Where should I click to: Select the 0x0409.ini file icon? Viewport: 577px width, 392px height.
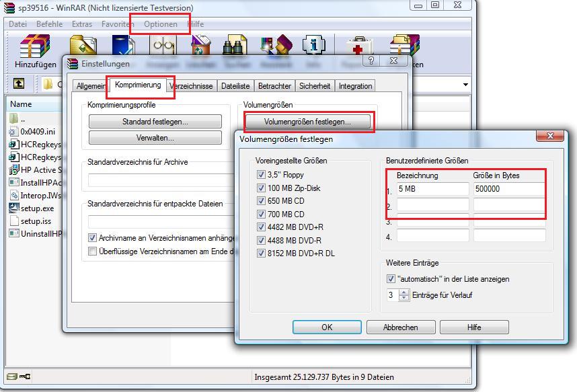pos(13,131)
